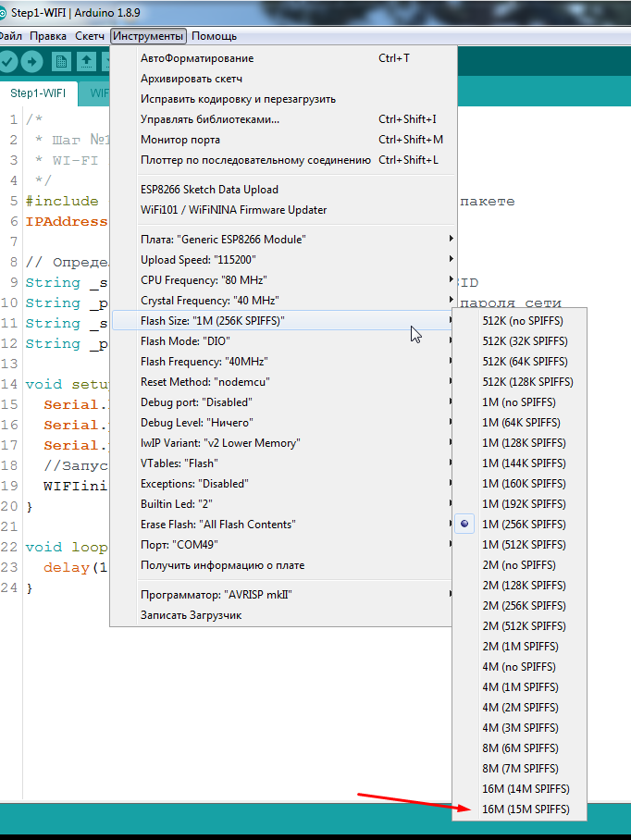Select Архивировать скетч menu entry
Image resolution: width=631 pixels, height=840 pixels.
coord(284,79)
